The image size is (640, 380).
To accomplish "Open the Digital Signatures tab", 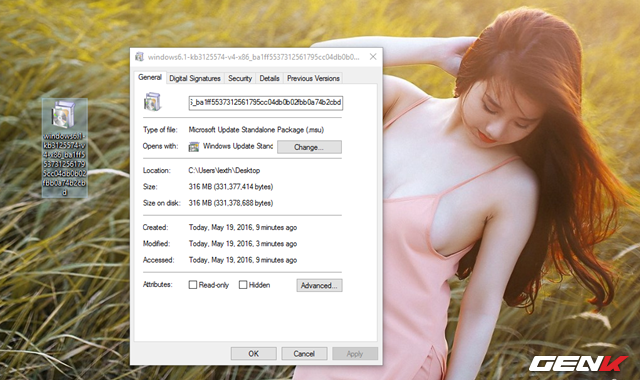I will coord(195,78).
